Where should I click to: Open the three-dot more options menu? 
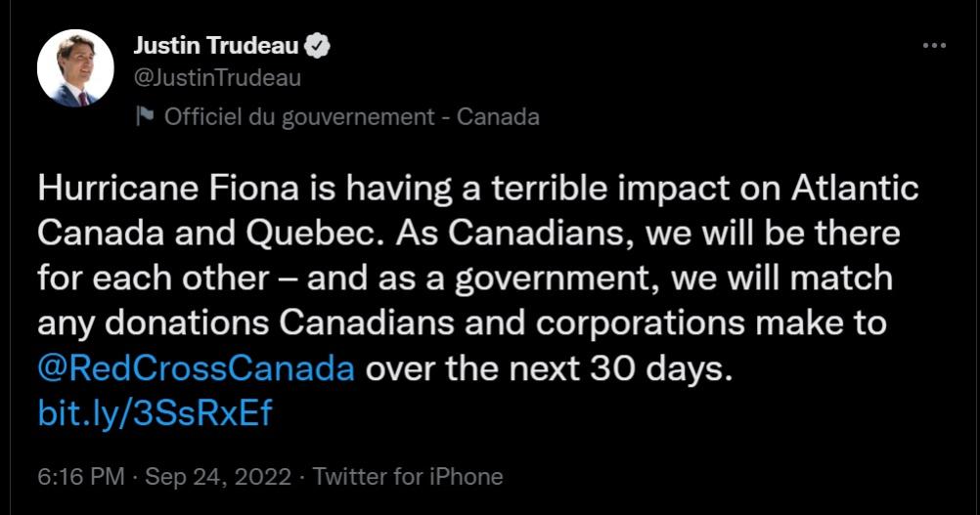934,46
